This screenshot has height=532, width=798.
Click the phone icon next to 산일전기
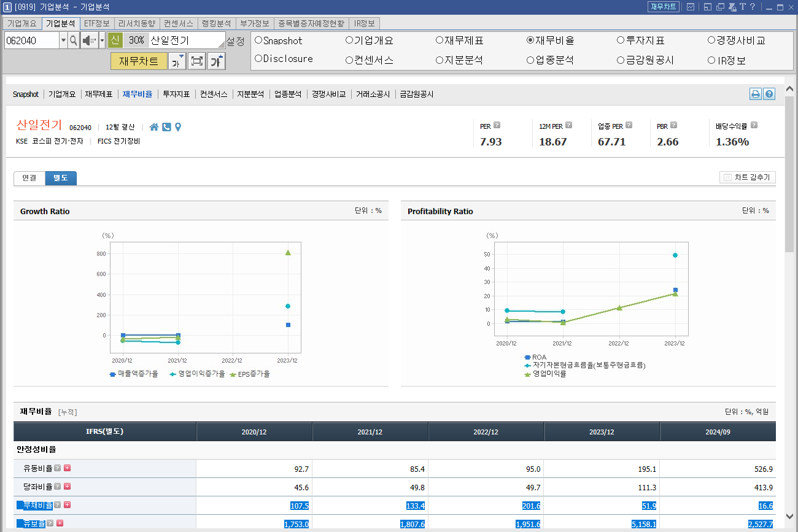166,127
